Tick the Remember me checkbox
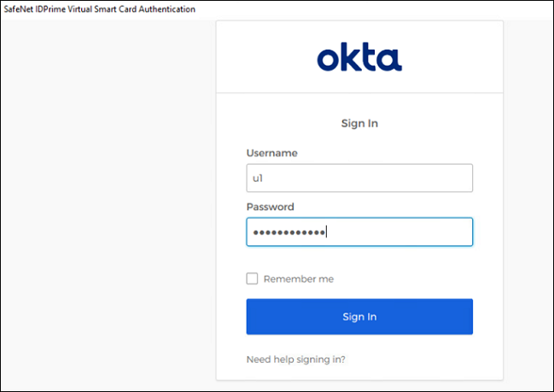This screenshot has width=554, height=392. point(252,278)
